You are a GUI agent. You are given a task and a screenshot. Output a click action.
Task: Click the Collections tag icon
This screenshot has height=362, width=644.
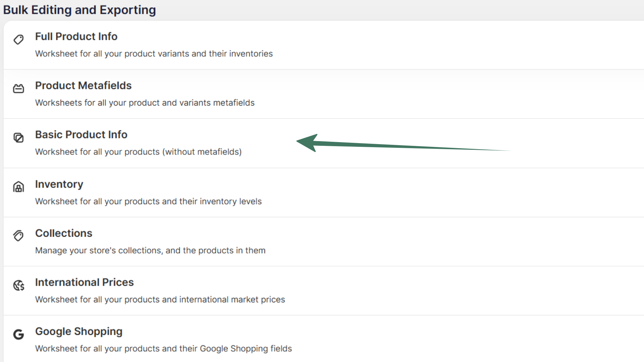(x=18, y=236)
